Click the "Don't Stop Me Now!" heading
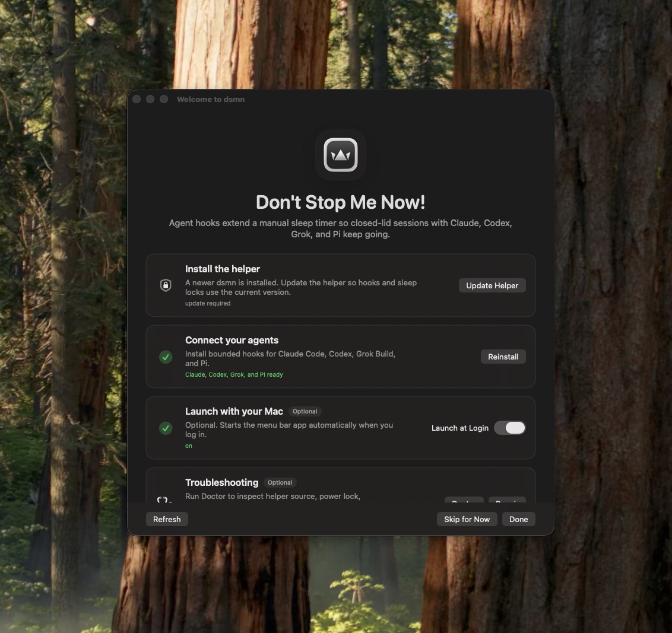672x633 pixels. [x=340, y=202]
